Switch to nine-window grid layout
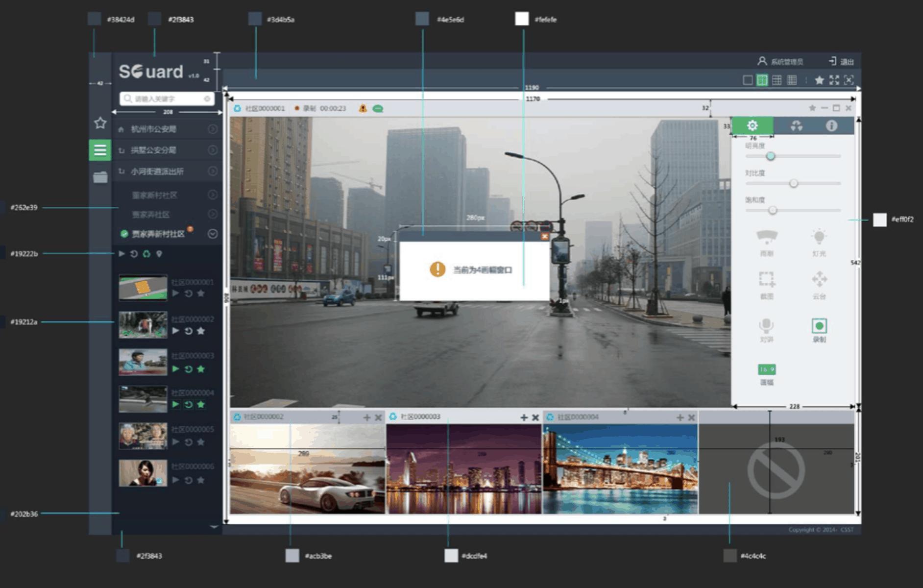 777,80
